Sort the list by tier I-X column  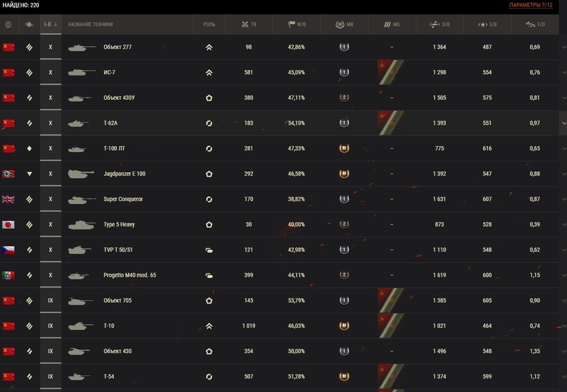[51, 25]
